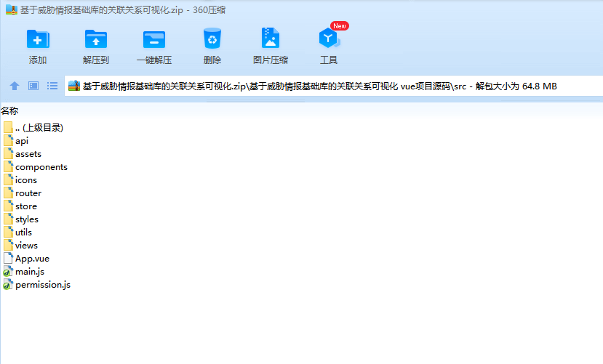This screenshot has height=364, width=603.
Task: Go up one level with the arrow
Action: [x=15, y=86]
